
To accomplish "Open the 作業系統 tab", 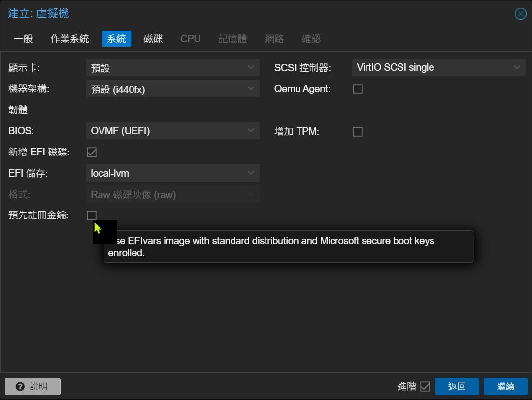I will tap(69, 39).
